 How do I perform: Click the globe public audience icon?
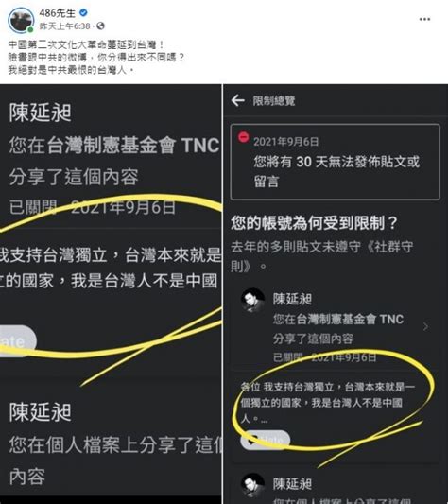point(100,26)
